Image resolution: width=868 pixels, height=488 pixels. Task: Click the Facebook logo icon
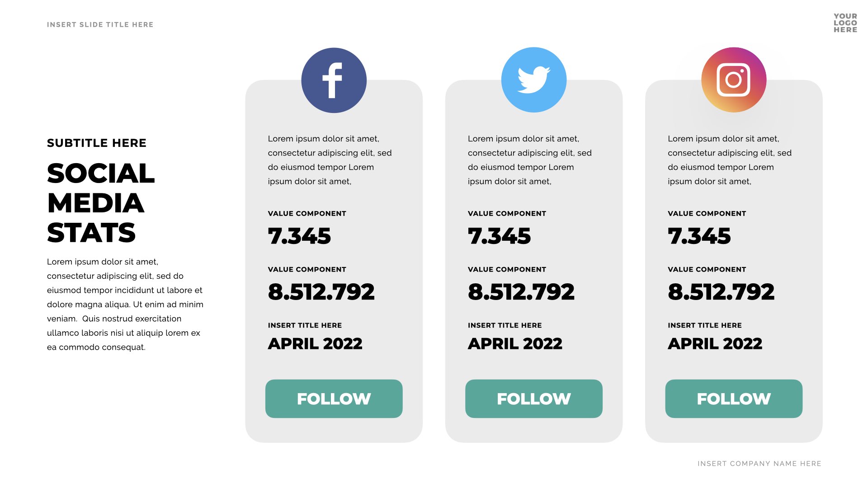(x=334, y=80)
